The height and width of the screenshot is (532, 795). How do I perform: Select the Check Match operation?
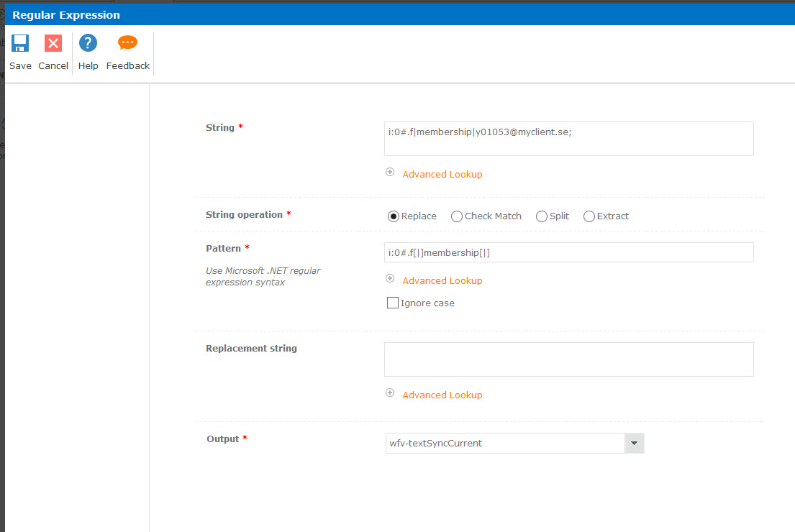click(457, 216)
